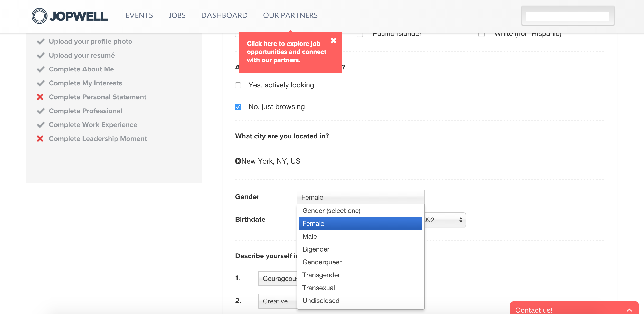Image resolution: width=644 pixels, height=314 pixels.
Task: Tick the Pacific Islander checkbox
Action: 359,35
